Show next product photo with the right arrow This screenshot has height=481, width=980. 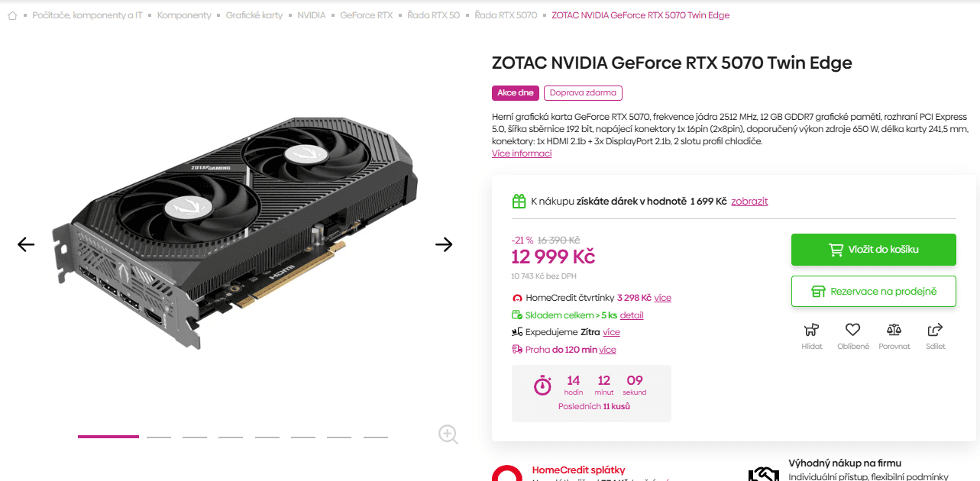coord(444,244)
